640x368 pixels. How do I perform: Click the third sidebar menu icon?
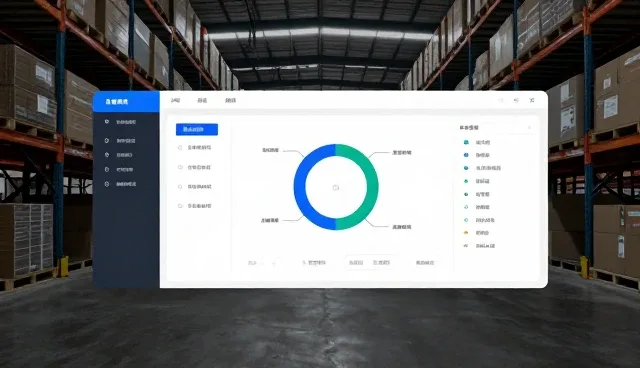[x=107, y=155]
